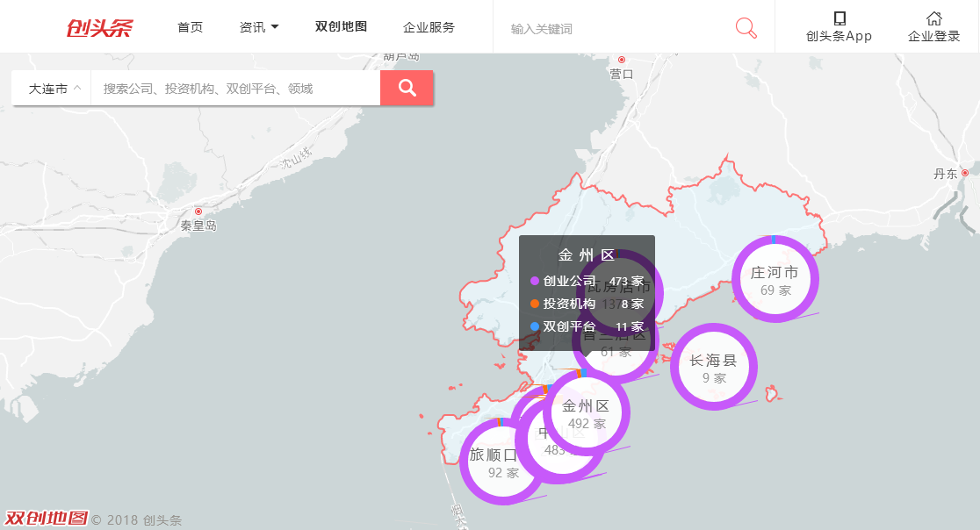
Task: Click the 金州区 tooltip title
Action: pyautogui.click(x=587, y=254)
